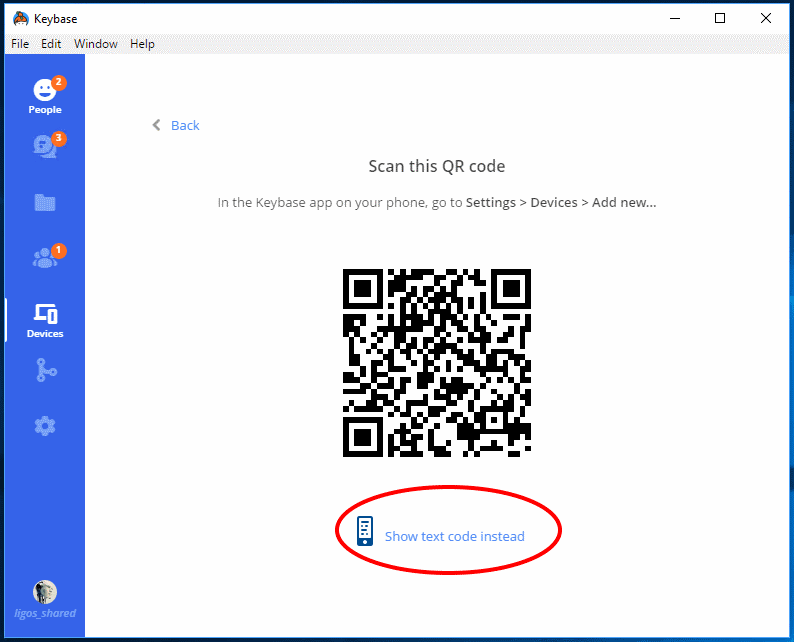The image size is (794, 642).
Task: Click the back chevron arrow
Action: coord(156,125)
